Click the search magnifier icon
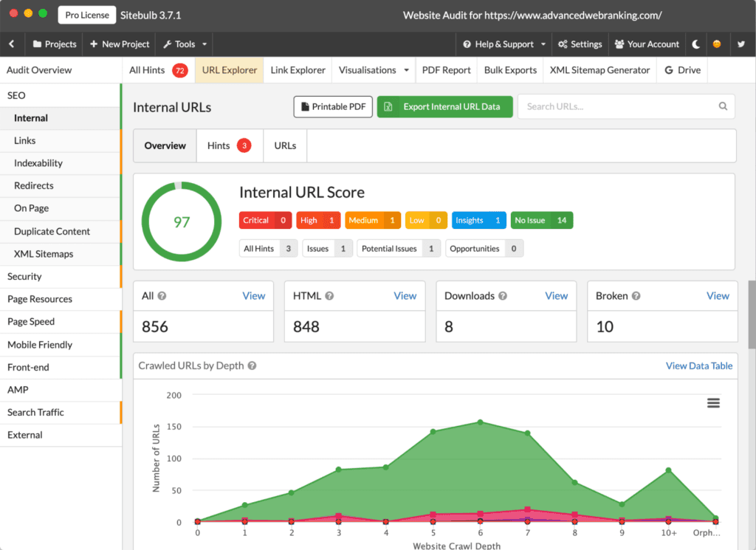Image resolution: width=756 pixels, height=550 pixels. coord(723,106)
